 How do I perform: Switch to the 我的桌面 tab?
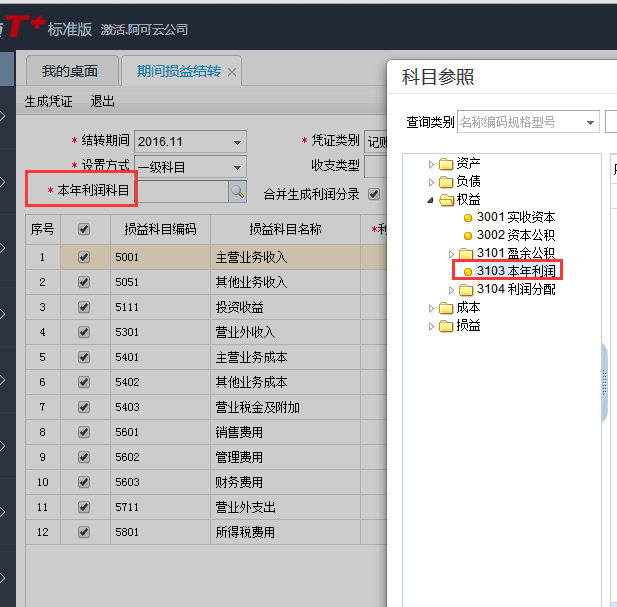70,72
